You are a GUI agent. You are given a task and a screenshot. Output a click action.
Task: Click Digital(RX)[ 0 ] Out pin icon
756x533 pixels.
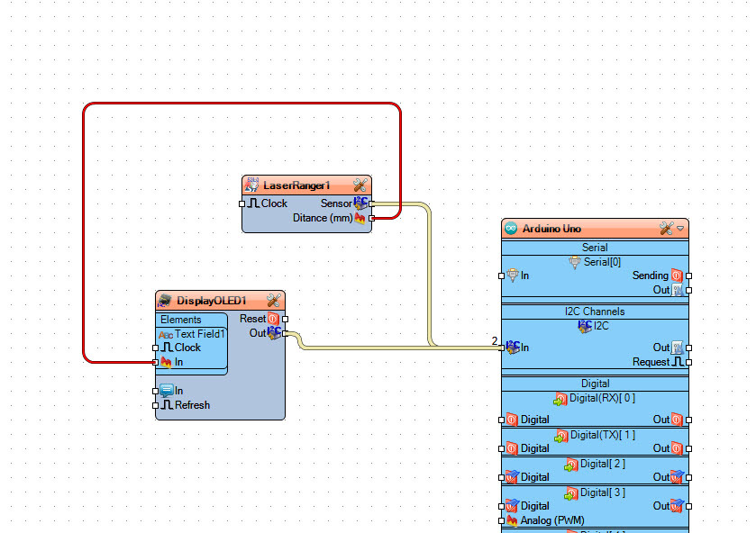coord(678,420)
